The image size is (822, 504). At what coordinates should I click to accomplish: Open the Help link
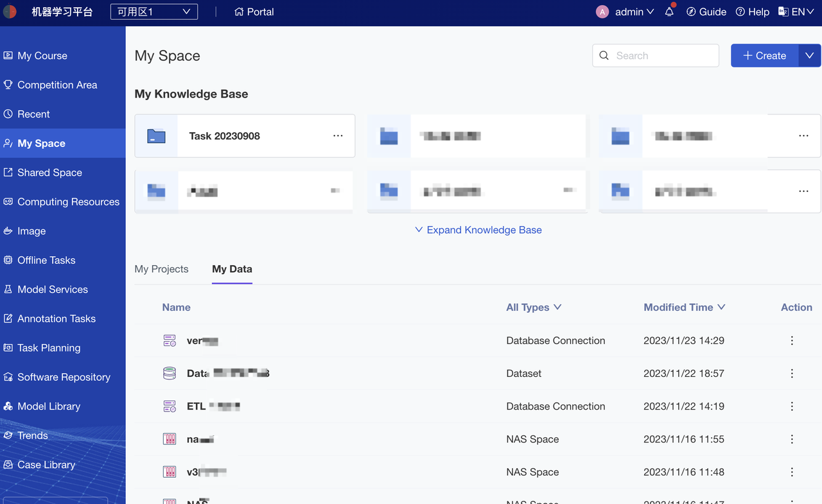753,12
